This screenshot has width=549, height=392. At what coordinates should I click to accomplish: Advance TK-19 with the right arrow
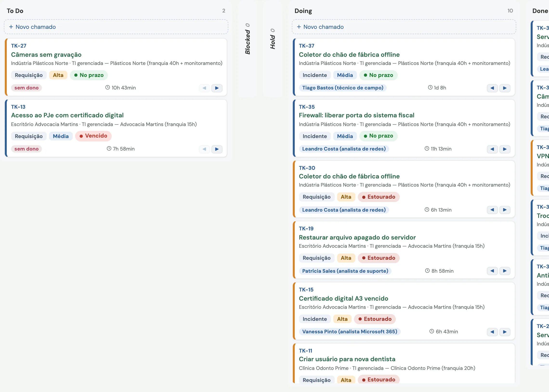[505, 271]
